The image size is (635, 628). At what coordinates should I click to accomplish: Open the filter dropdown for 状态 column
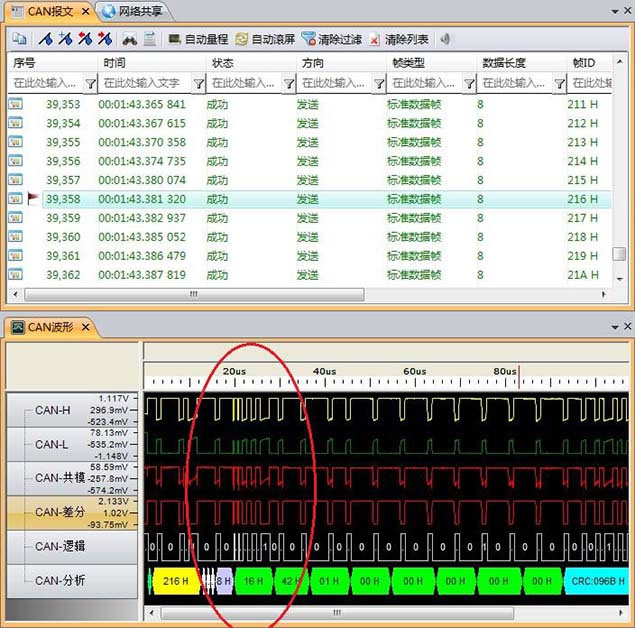pyautogui.click(x=289, y=84)
